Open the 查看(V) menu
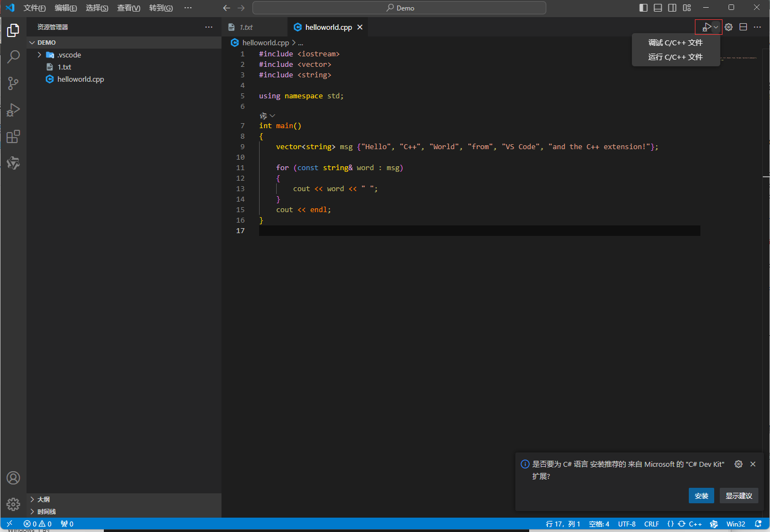Screen dimensions: 770x532 [129, 8]
